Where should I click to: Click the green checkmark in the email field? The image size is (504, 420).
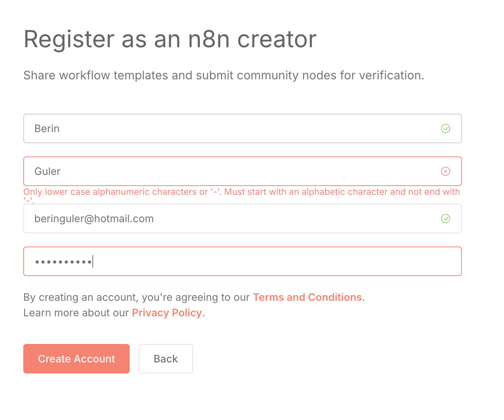pos(446,218)
